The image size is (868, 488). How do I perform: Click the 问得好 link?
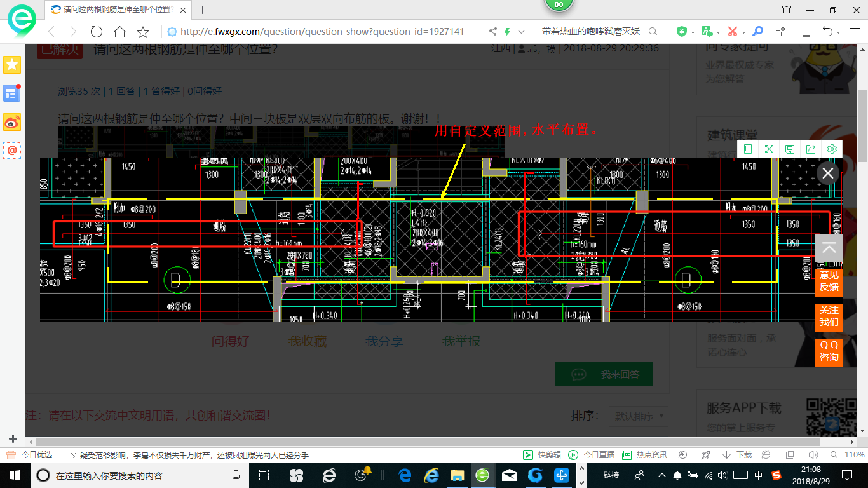pyautogui.click(x=231, y=341)
